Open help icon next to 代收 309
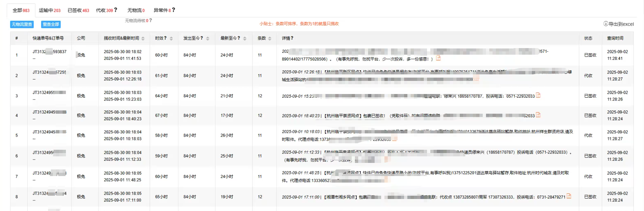The width and height of the screenshot is (644, 211). [116, 10]
